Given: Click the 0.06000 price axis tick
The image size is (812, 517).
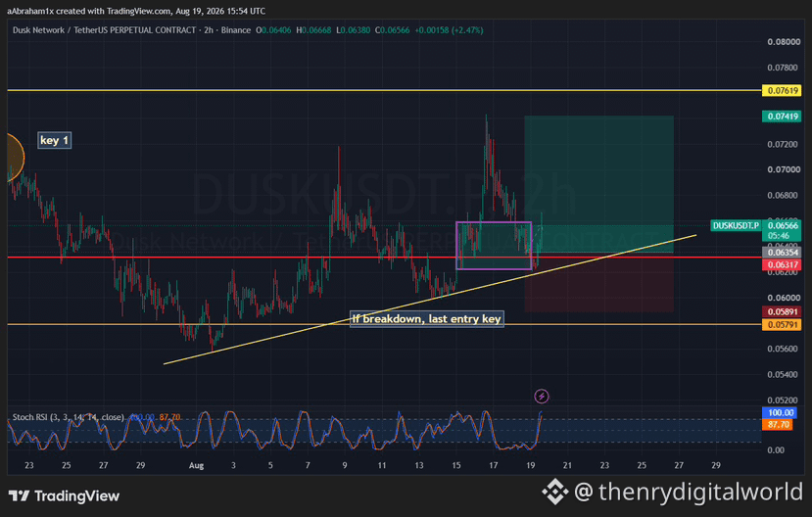Looking at the screenshot, I should pyautogui.click(x=783, y=298).
